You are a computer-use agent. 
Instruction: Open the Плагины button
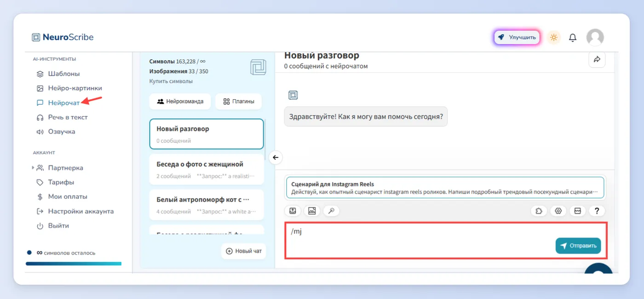238,102
